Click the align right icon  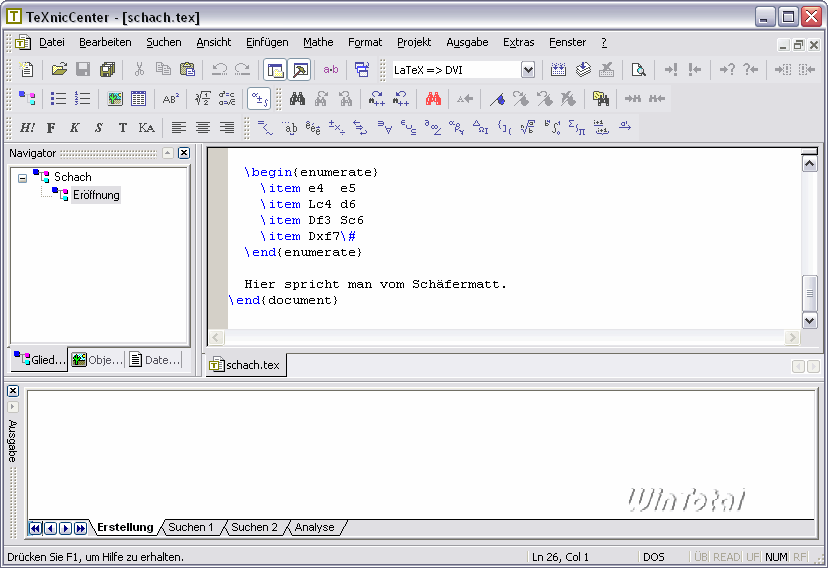pyautogui.click(x=227, y=128)
